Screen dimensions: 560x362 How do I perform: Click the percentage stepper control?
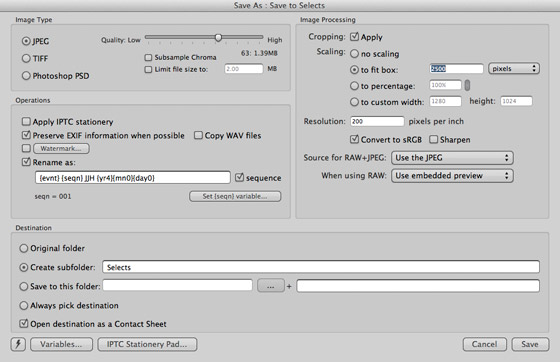tap(467, 85)
